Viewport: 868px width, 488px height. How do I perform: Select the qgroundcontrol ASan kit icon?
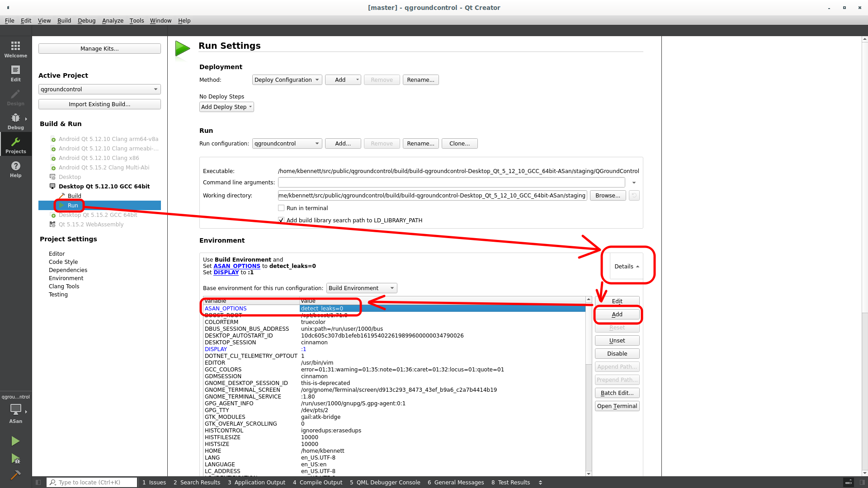tap(15, 410)
